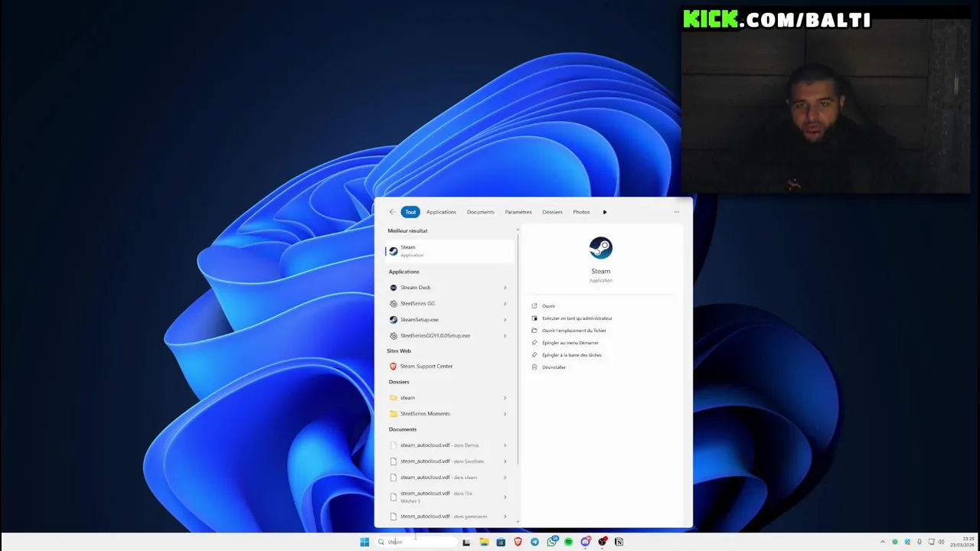
Task: Click the SteelSeries GG app icon
Action: [394, 304]
